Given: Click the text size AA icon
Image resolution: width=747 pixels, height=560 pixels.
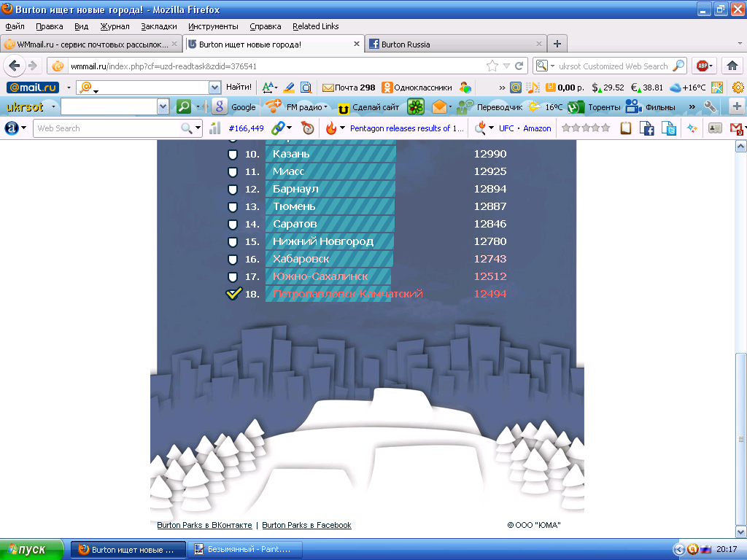Looking at the screenshot, I should [268, 87].
